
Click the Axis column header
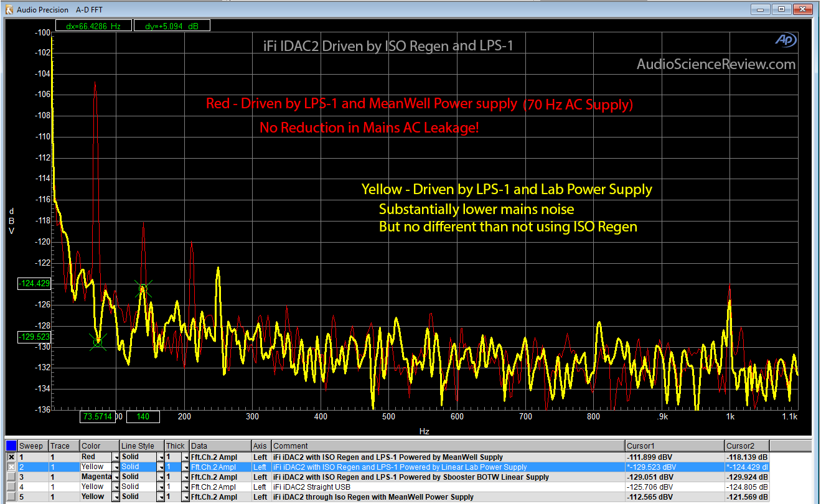click(x=261, y=446)
